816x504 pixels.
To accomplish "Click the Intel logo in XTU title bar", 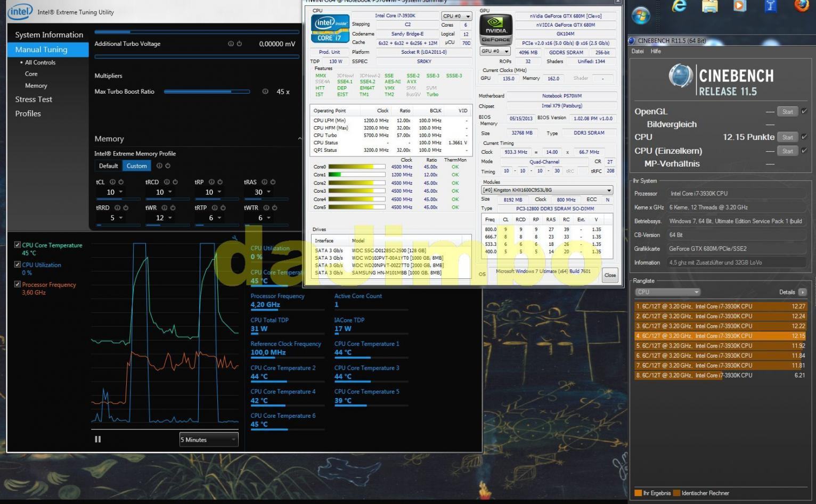I will tap(20, 11).
